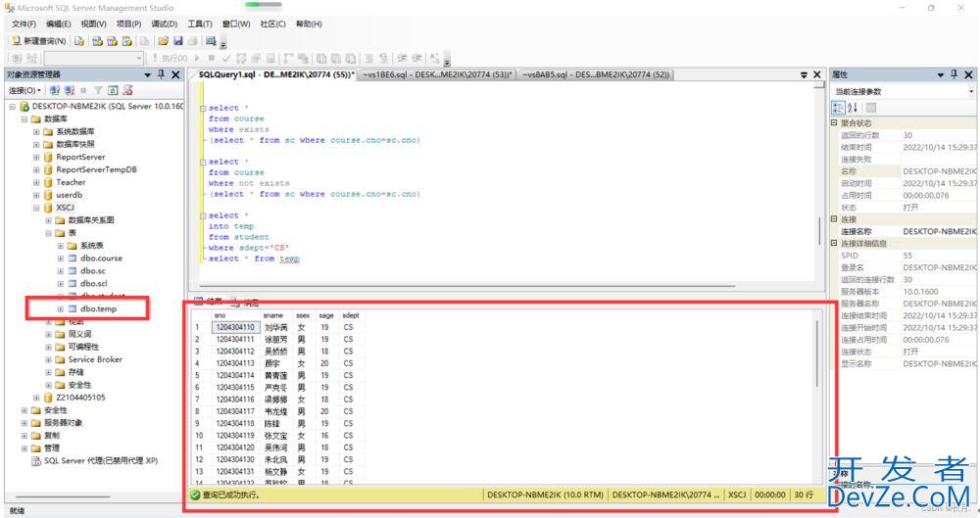Screen dimensions: 980x518
Task: Click the Database Engine Query toolbar icon
Action: (x=79, y=40)
